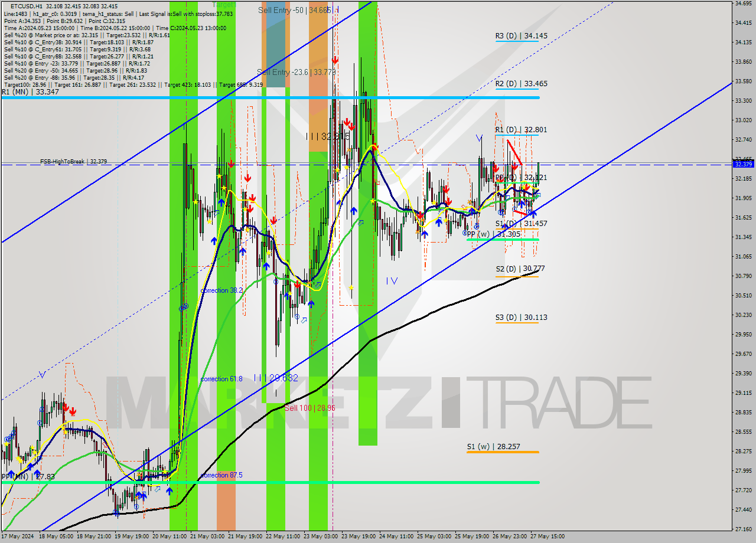Select the R1 (MN) 33.347 label

click(30, 92)
